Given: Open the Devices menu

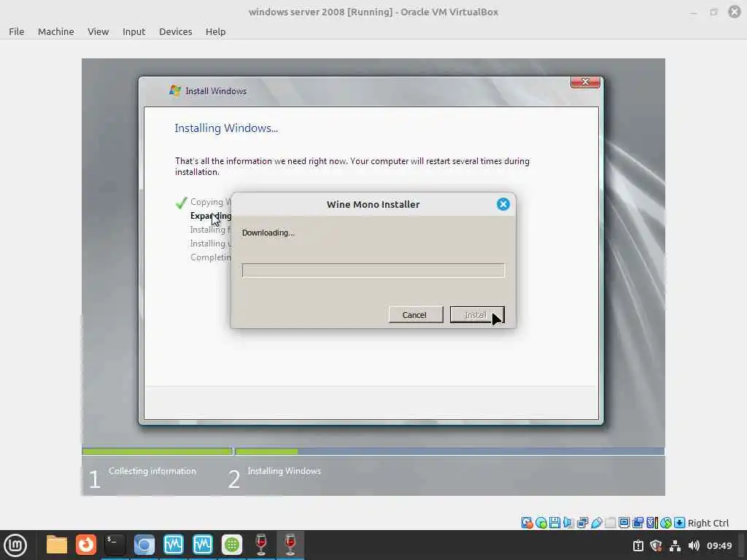Looking at the screenshot, I should click(175, 31).
